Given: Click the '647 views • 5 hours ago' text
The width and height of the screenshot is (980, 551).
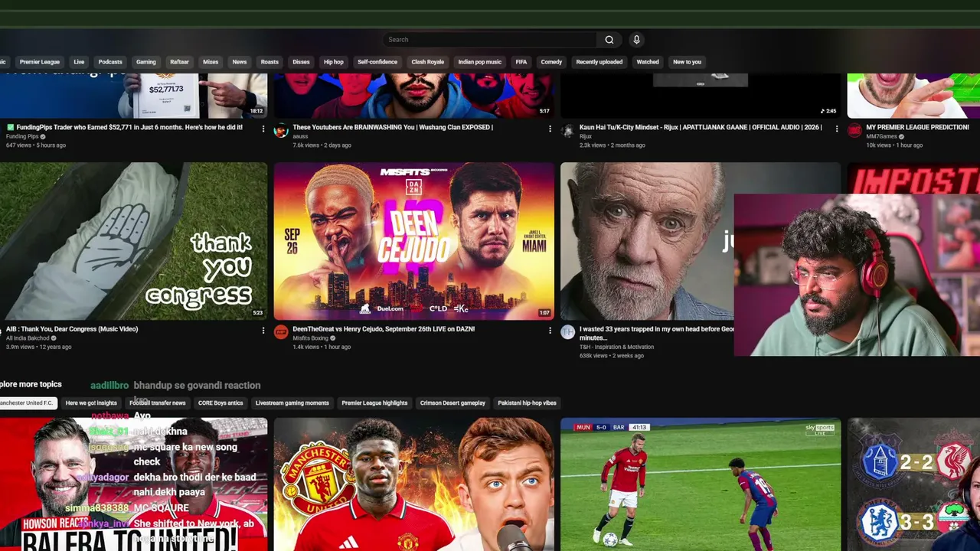Looking at the screenshot, I should coord(36,145).
